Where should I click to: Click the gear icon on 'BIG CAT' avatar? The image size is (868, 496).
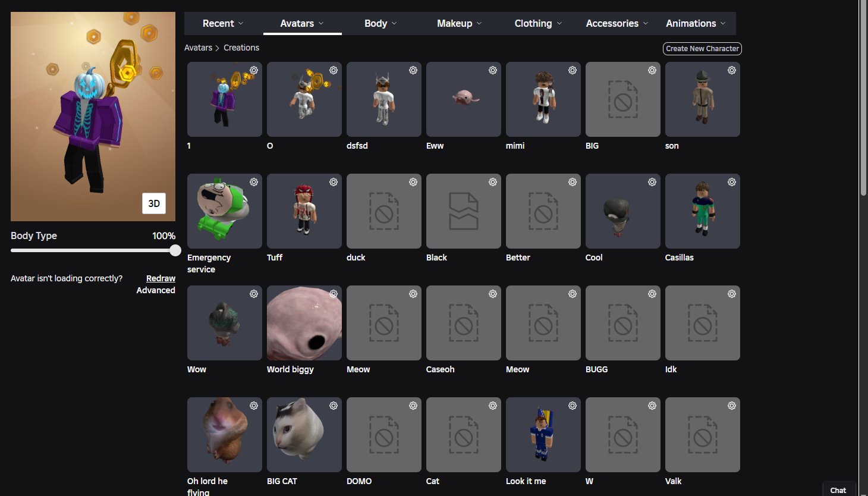334,406
